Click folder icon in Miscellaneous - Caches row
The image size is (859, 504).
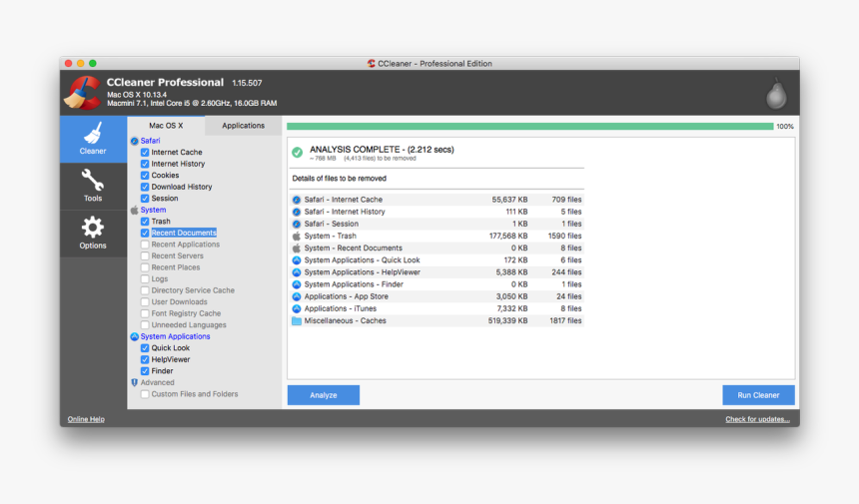(x=297, y=321)
